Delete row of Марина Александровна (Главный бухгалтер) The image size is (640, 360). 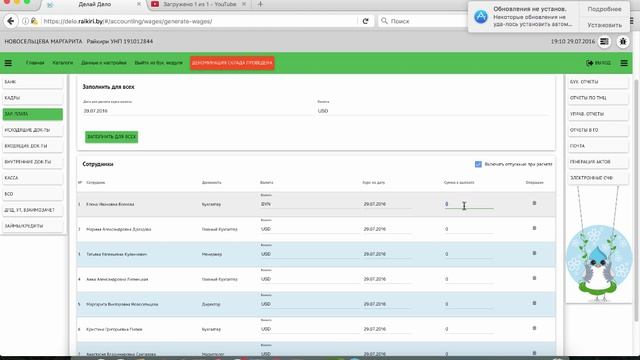point(534,228)
